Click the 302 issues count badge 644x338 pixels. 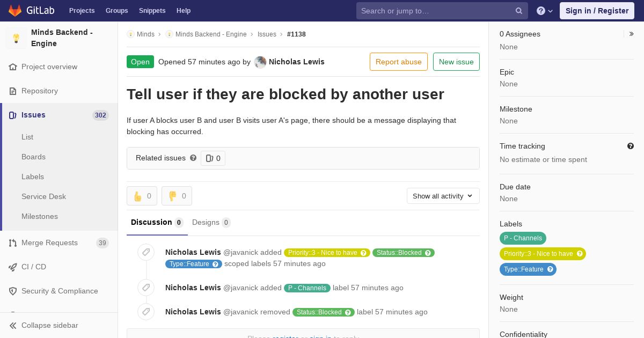[x=100, y=115]
